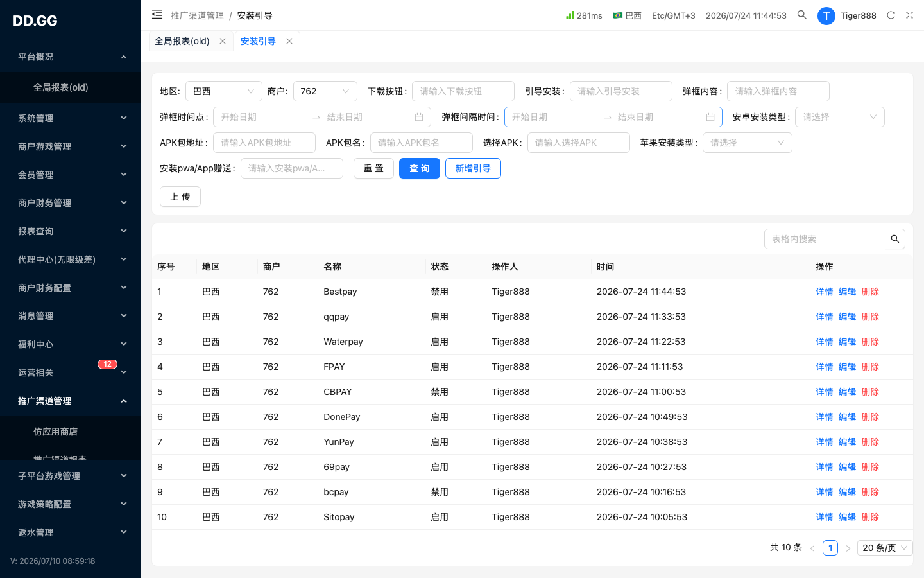Expand the 游戏策略配置 menu
This screenshot has height=578, width=924.
tap(71, 504)
